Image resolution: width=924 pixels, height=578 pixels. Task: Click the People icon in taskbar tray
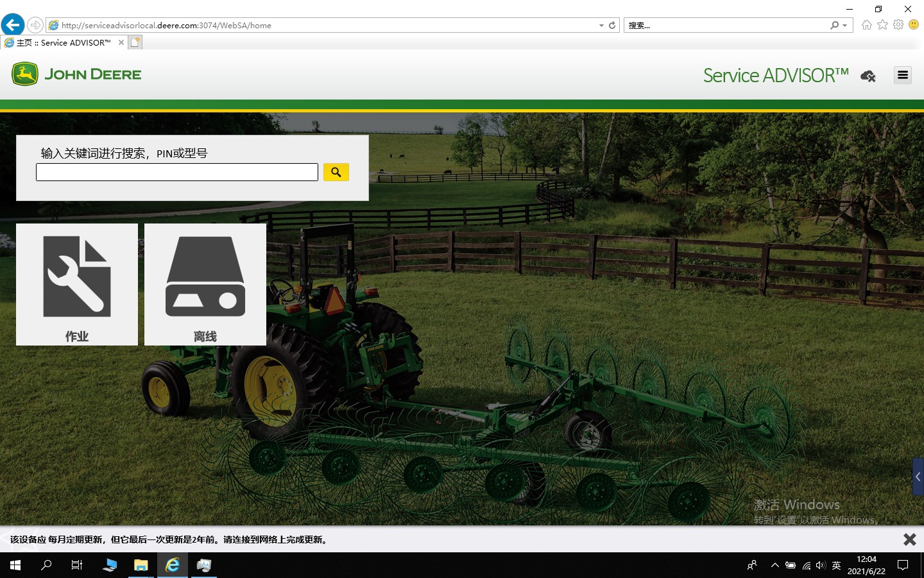point(752,565)
